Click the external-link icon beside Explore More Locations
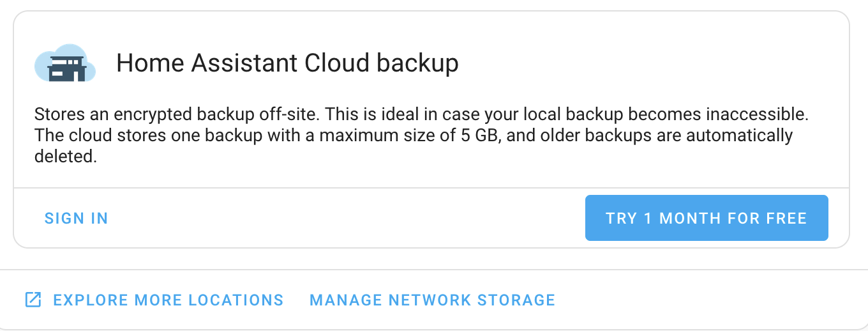 point(33,300)
